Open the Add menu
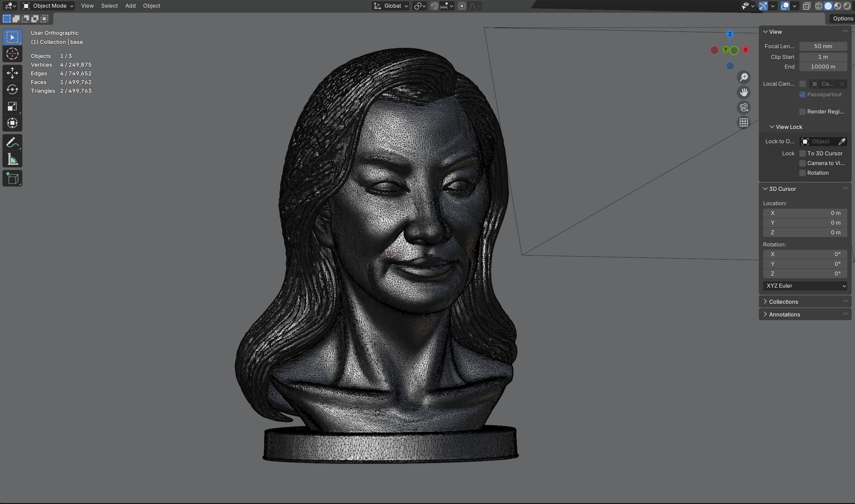The image size is (855, 504). coord(130,6)
